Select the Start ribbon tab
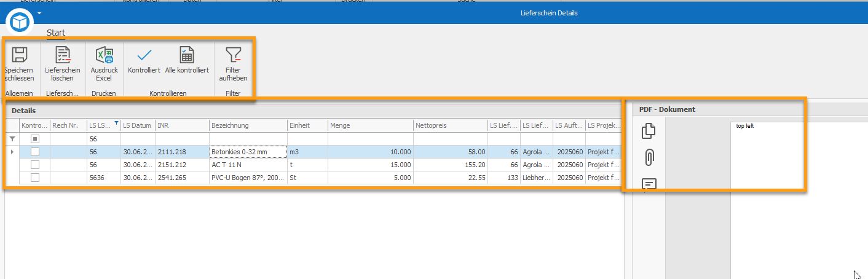This screenshot has height=279, width=868. click(x=56, y=33)
